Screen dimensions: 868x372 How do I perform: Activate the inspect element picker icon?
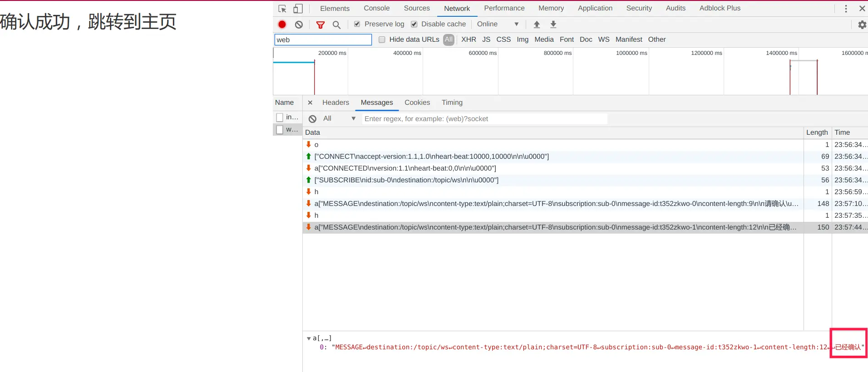(282, 9)
